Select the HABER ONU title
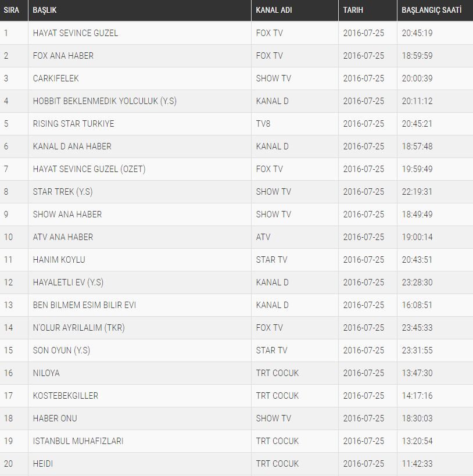 click(55, 418)
